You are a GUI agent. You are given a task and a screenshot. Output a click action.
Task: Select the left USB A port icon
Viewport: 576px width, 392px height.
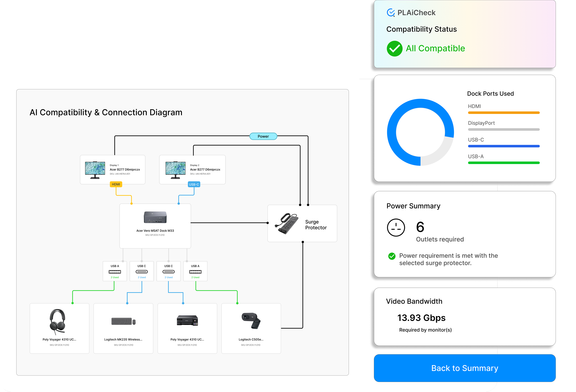coord(115,272)
